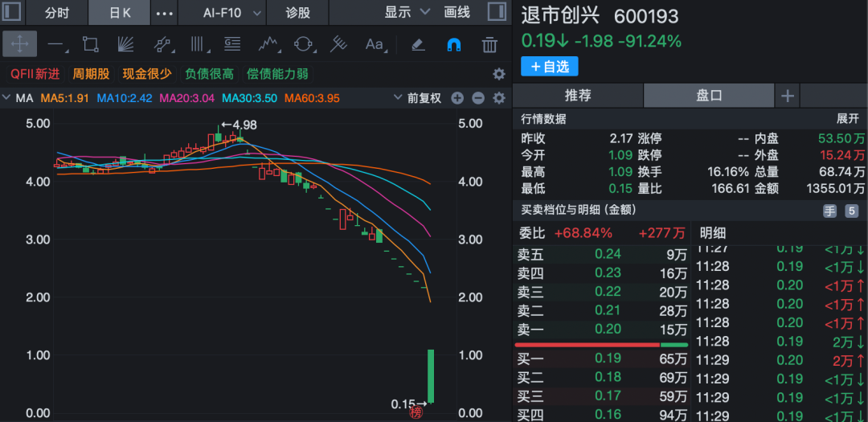Click the 偿债能力弱 tag
The height and width of the screenshot is (422, 868).
pos(278,74)
